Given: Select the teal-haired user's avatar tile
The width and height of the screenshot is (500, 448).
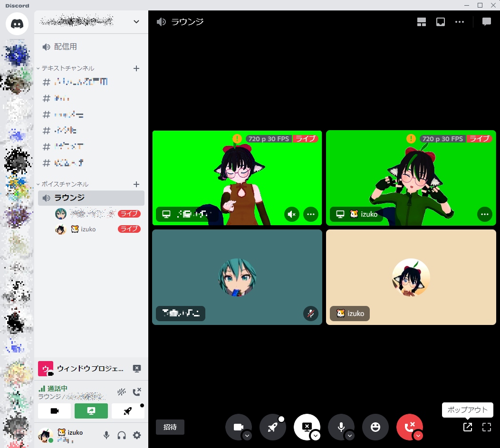Looking at the screenshot, I should 237,277.
